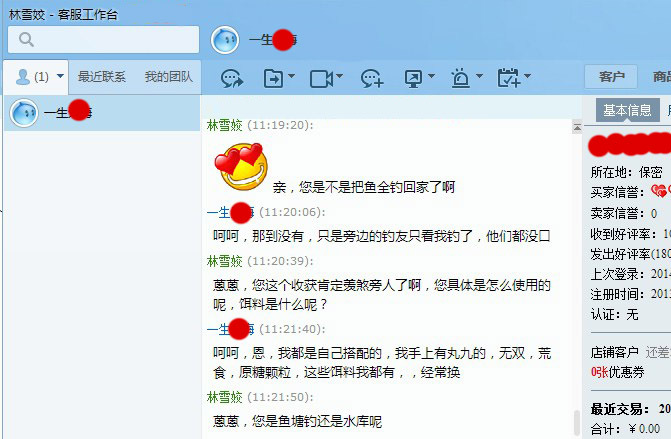The width and height of the screenshot is (671, 439).
Task: Click the contact search input field
Action: point(104,39)
